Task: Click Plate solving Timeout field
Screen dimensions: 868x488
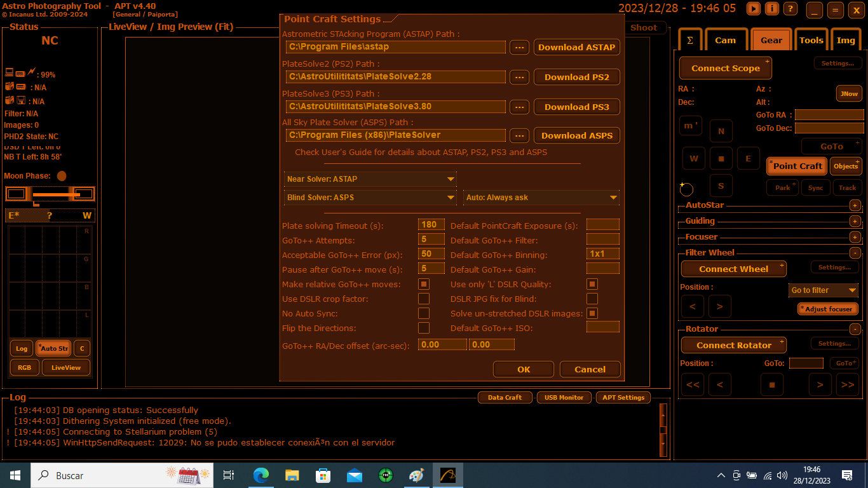Action: (431, 224)
